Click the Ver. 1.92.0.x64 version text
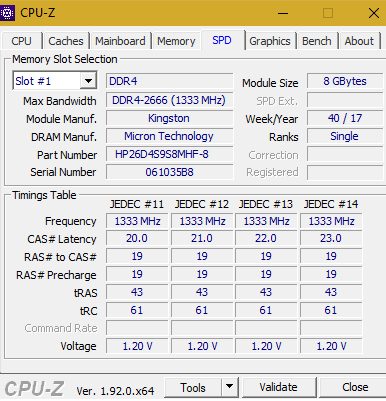386x401 pixels. tap(115, 391)
